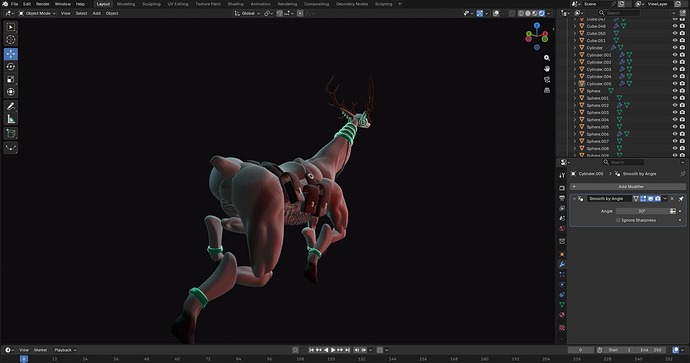The height and width of the screenshot is (363, 690).
Task: Toggle modifier edit mode display
Action: coord(643,199)
